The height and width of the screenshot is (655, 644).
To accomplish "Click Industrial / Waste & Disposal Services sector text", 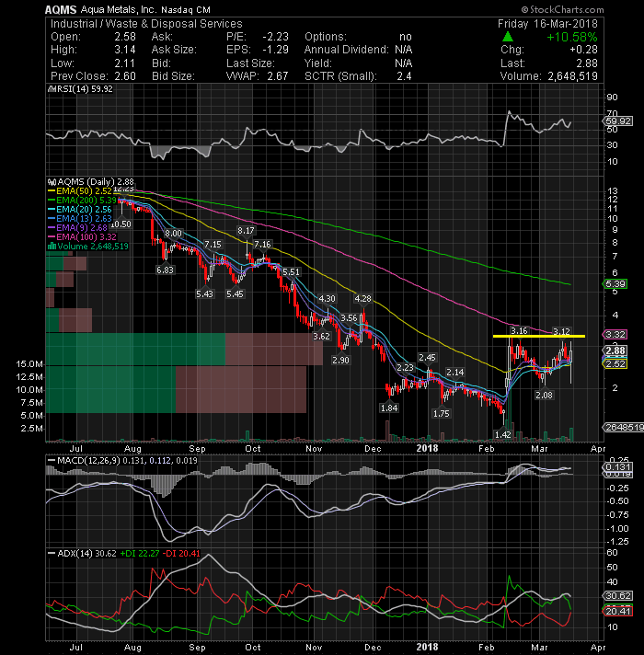I will [x=146, y=24].
